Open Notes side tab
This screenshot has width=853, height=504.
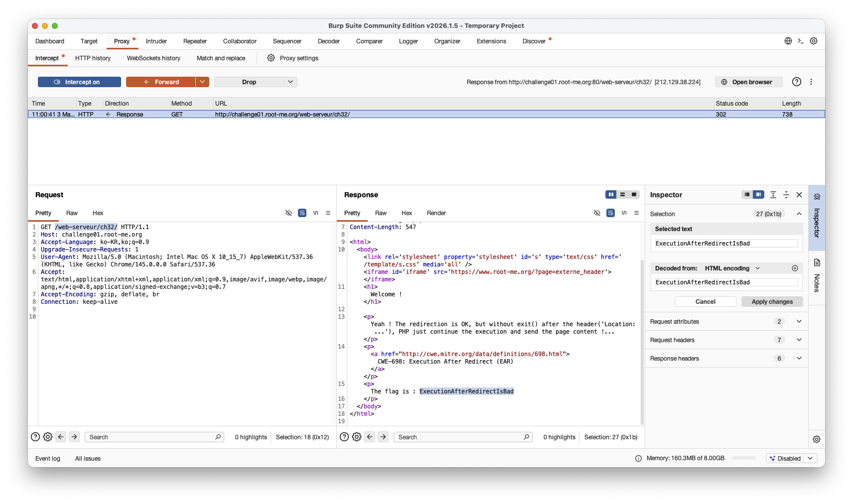(x=817, y=275)
